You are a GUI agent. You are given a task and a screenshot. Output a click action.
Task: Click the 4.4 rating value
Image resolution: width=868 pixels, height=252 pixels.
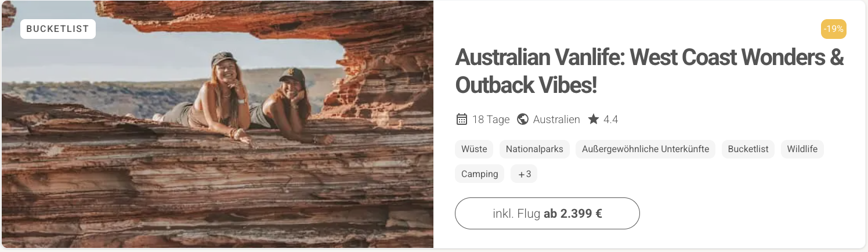point(610,120)
